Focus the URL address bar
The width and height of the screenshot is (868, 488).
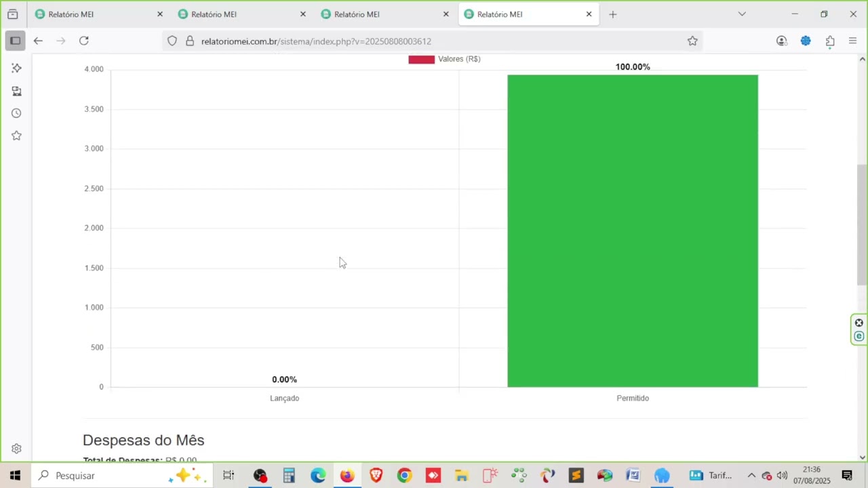tap(434, 41)
